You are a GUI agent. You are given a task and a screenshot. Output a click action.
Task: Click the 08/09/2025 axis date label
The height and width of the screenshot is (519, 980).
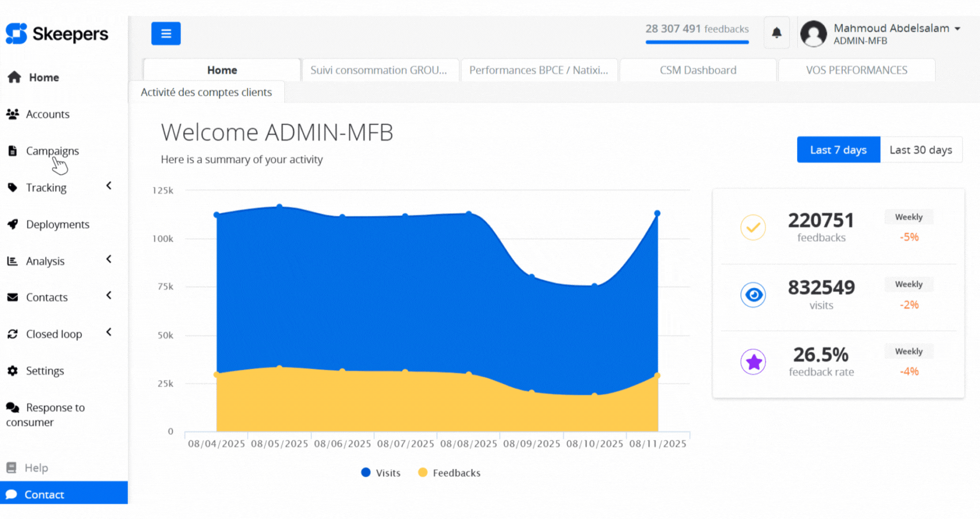532,443
